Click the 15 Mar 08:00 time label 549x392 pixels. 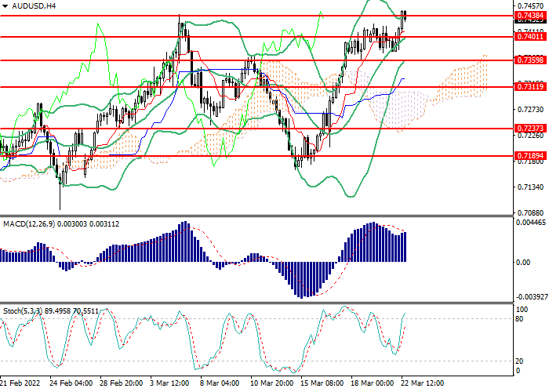point(322,383)
